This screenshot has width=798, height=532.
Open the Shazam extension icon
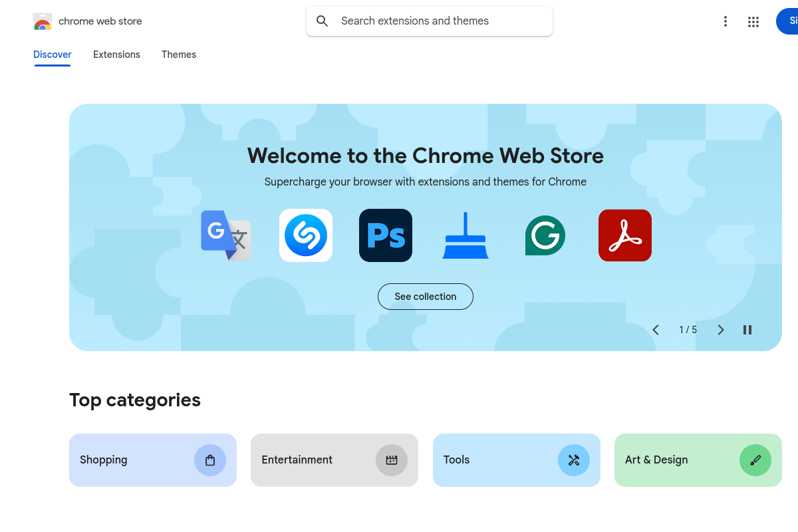point(306,235)
